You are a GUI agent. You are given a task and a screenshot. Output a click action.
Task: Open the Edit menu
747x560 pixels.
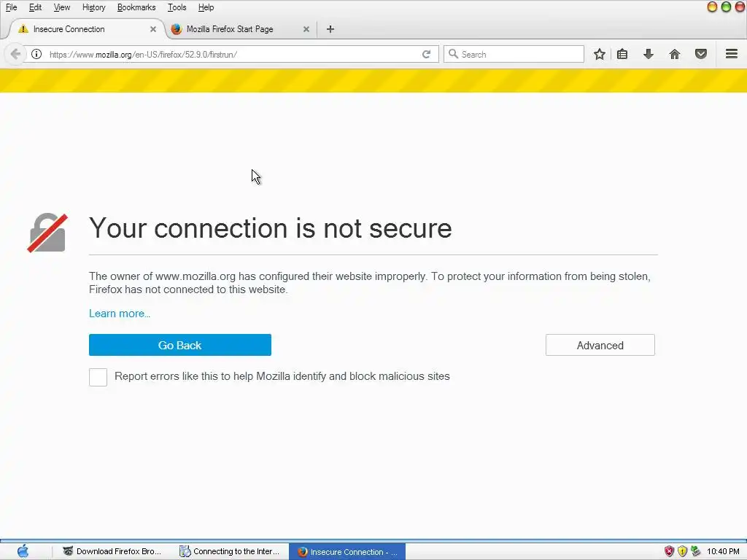click(x=35, y=7)
